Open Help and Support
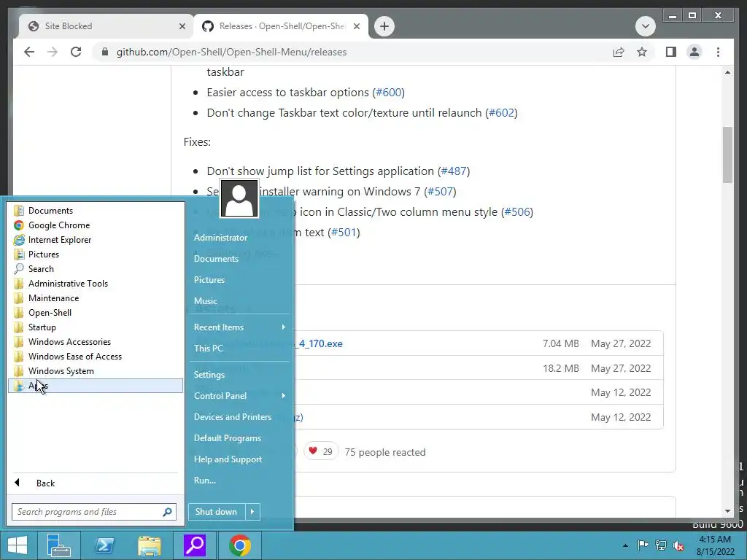The height and width of the screenshot is (560, 747). [239, 459]
